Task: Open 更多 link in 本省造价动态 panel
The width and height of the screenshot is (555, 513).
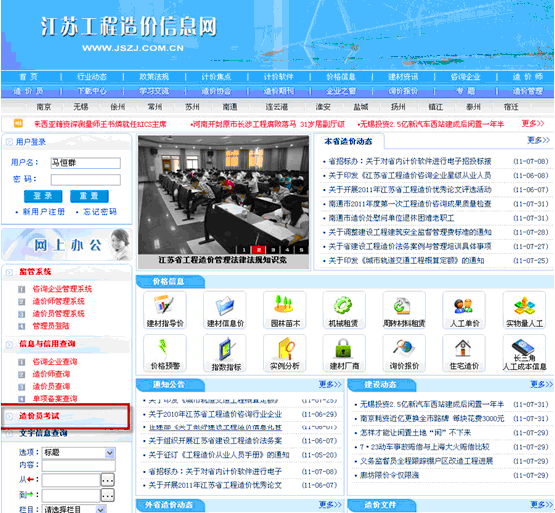Action: tap(538, 141)
